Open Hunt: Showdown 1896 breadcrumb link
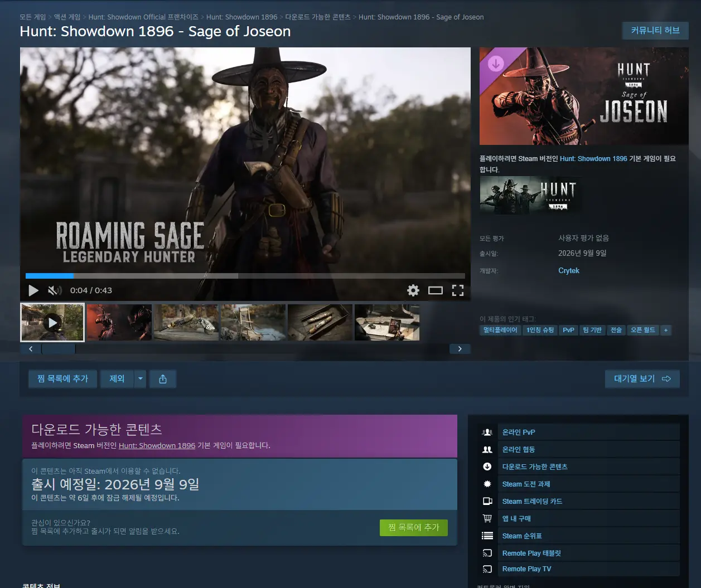This screenshot has height=588, width=701. point(241,17)
